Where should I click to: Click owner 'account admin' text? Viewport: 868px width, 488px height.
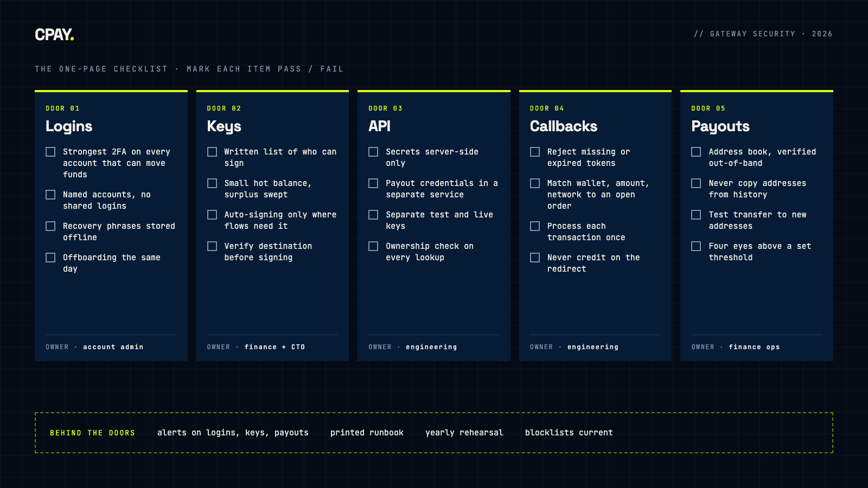click(x=113, y=347)
